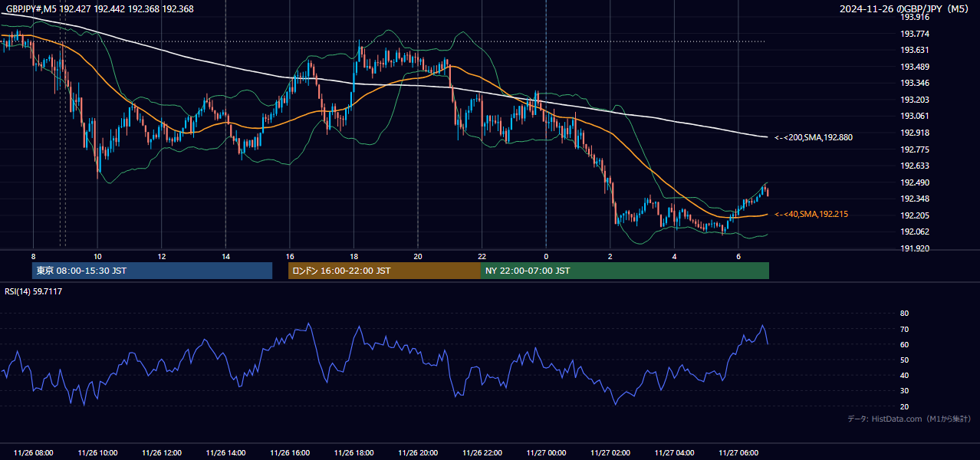The image size is (980, 460).
Task: Click hour tick 14 under price chart
Action: click(225, 256)
